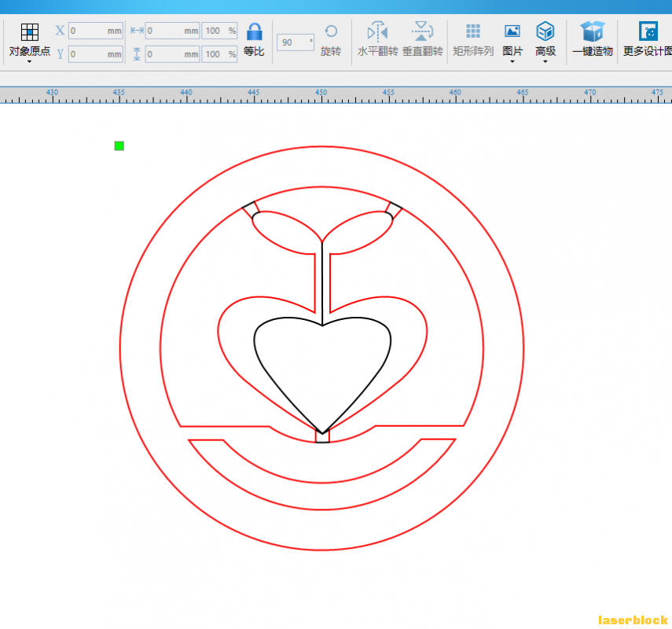The width and height of the screenshot is (672, 629).
Task: Click the rotation angle field showing 90
Action: coord(296,42)
